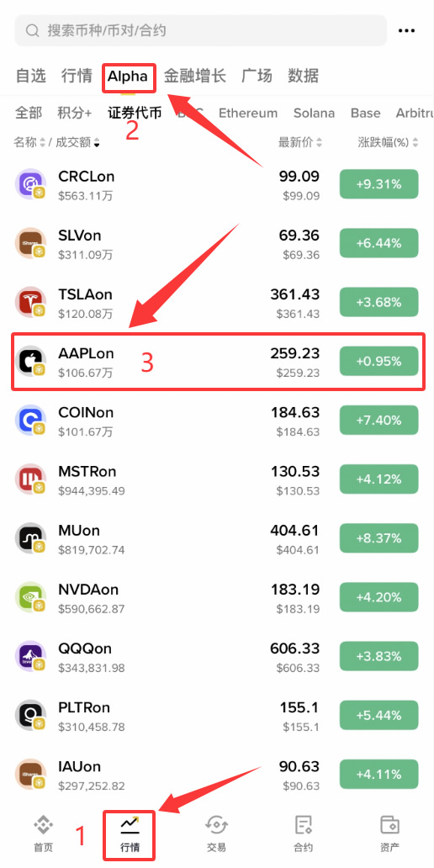Switch to the 自选 favorites tab
The width and height of the screenshot is (434, 868).
point(30,76)
